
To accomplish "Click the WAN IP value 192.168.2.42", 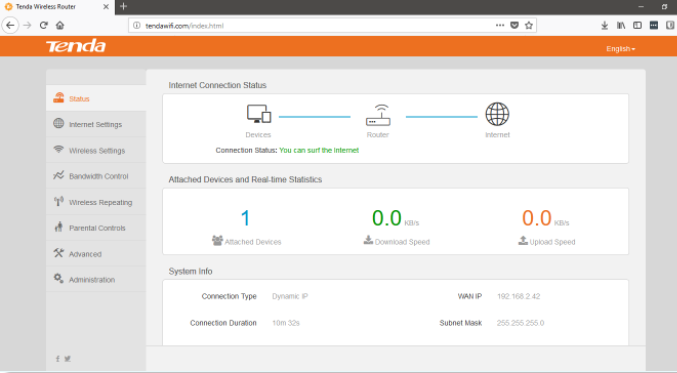I will point(519,296).
